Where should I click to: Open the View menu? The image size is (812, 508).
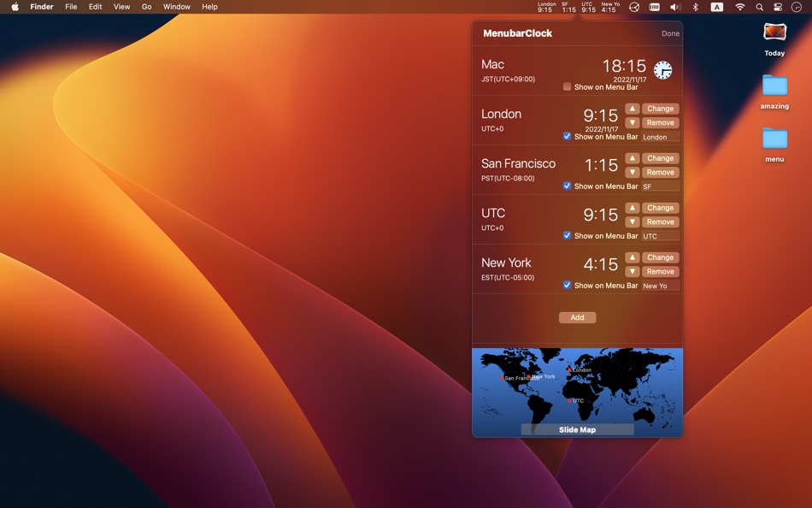click(121, 7)
